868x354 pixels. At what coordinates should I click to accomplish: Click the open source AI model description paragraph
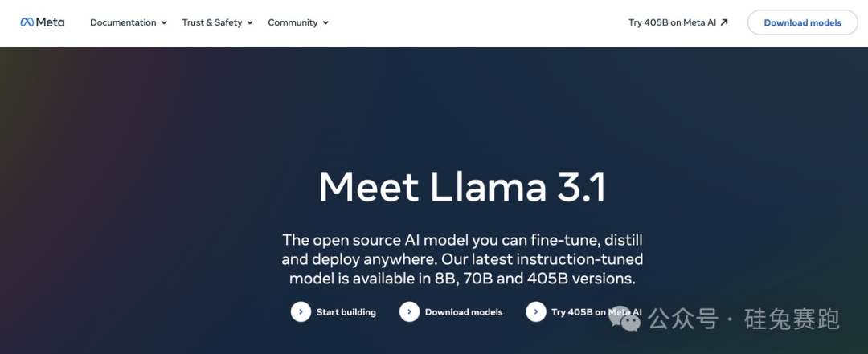coord(462,259)
